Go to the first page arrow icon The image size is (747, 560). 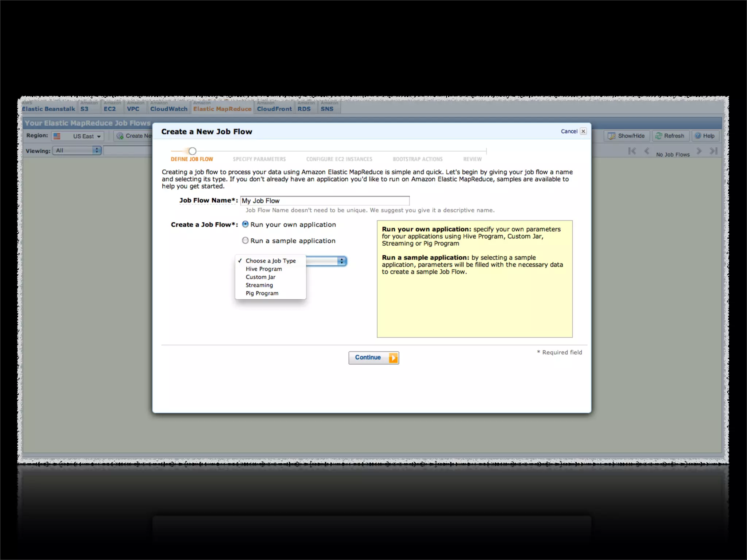[632, 151]
